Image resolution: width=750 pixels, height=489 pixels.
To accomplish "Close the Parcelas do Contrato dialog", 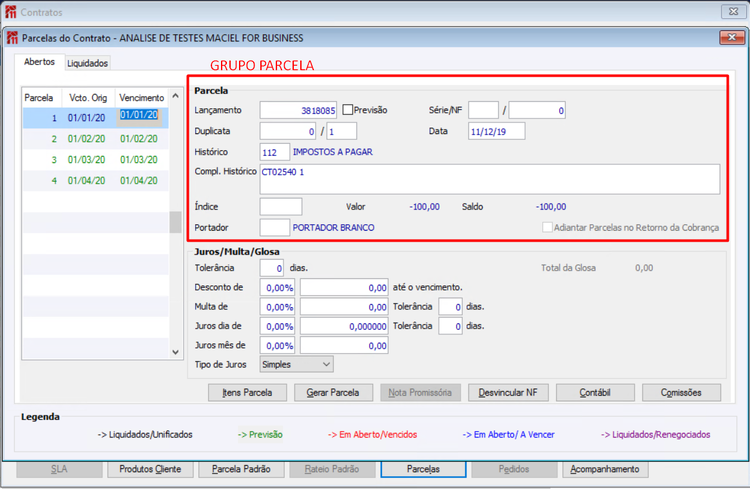I will pyautogui.click(x=731, y=37).
